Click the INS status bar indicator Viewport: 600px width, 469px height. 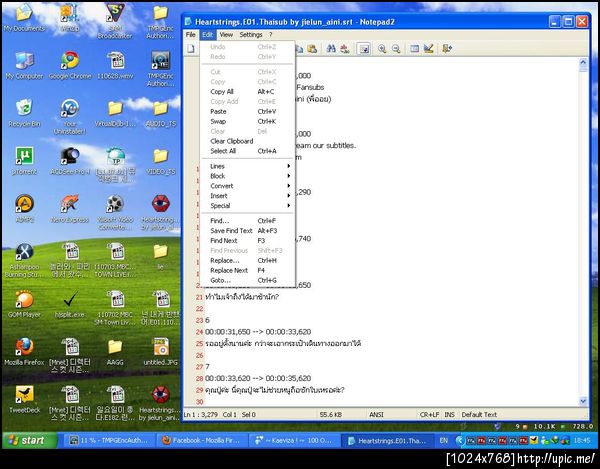pyautogui.click(x=450, y=415)
